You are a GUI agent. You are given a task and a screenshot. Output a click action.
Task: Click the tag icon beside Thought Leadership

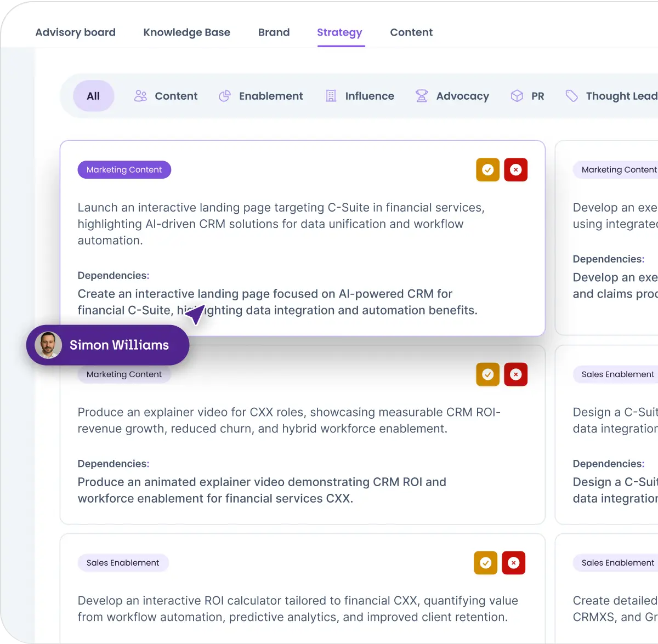tap(572, 96)
